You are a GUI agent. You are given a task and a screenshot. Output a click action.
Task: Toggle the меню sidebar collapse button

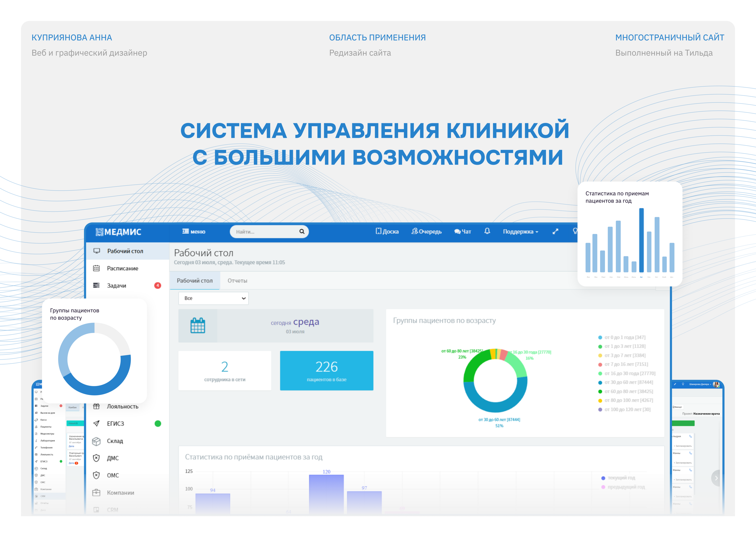[194, 232]
